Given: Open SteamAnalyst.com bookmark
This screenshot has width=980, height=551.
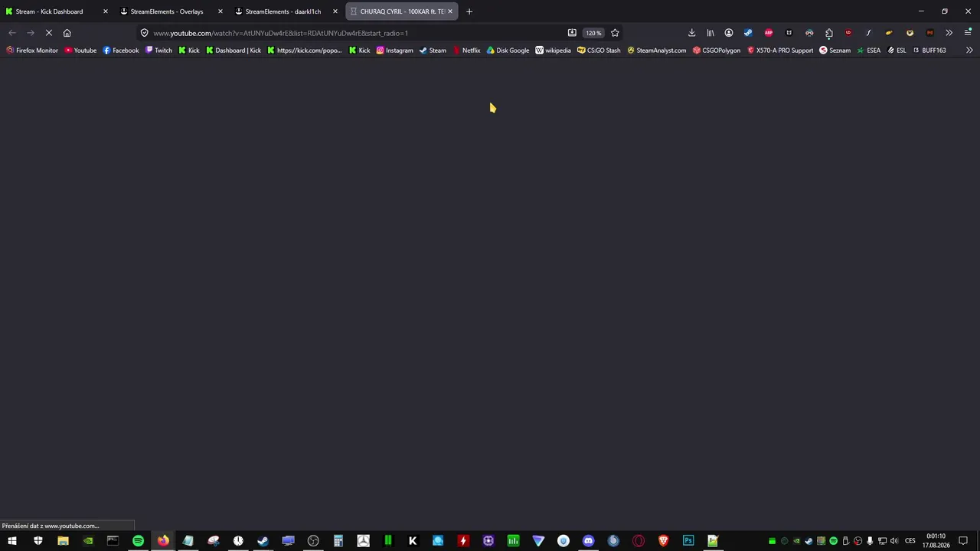Looking at the screenshot, I should click(x=656, y=51).
